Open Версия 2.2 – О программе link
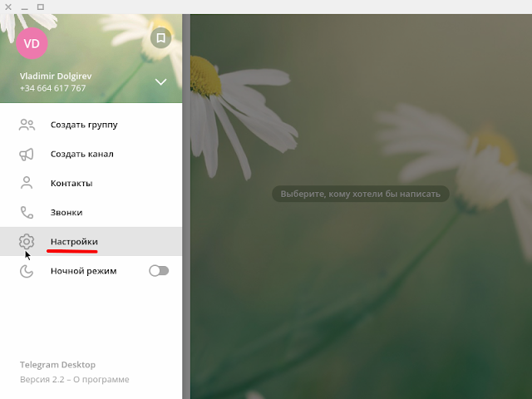 74,379
